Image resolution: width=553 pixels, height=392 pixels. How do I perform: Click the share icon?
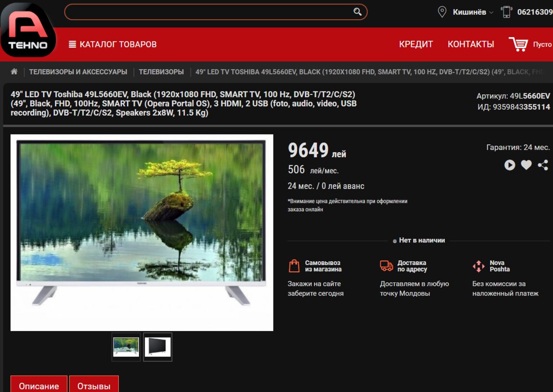click(543, 165)
